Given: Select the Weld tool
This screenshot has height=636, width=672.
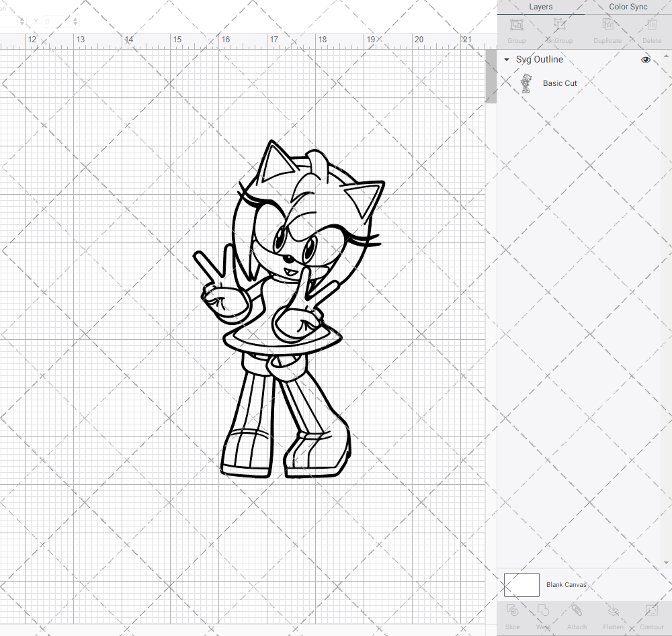Looking at the screenshot, I should pos(543,615).
